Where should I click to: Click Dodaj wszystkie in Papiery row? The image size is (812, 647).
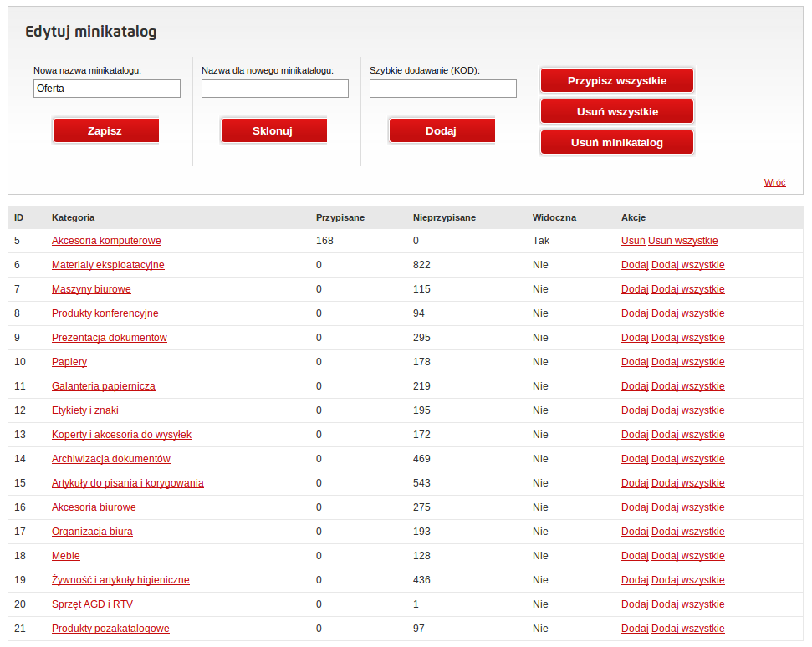[x=687, y=362]
